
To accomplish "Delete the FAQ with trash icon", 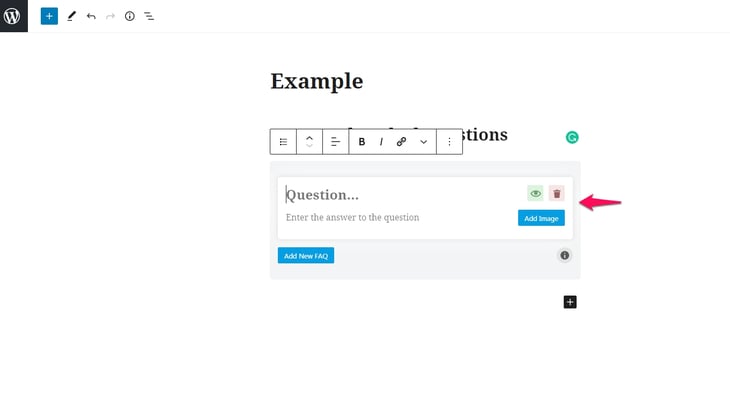I will coord(557,193).
